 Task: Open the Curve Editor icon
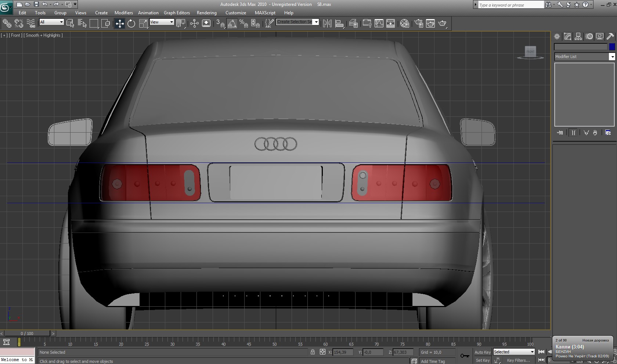[x=379, y=24]
